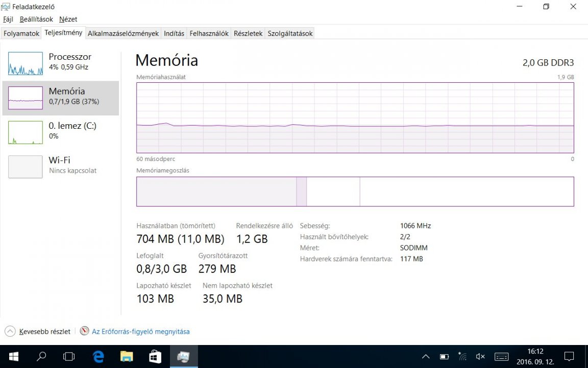Open the Store app on the taskbar
588x368 pixels.
pos(155,356)
